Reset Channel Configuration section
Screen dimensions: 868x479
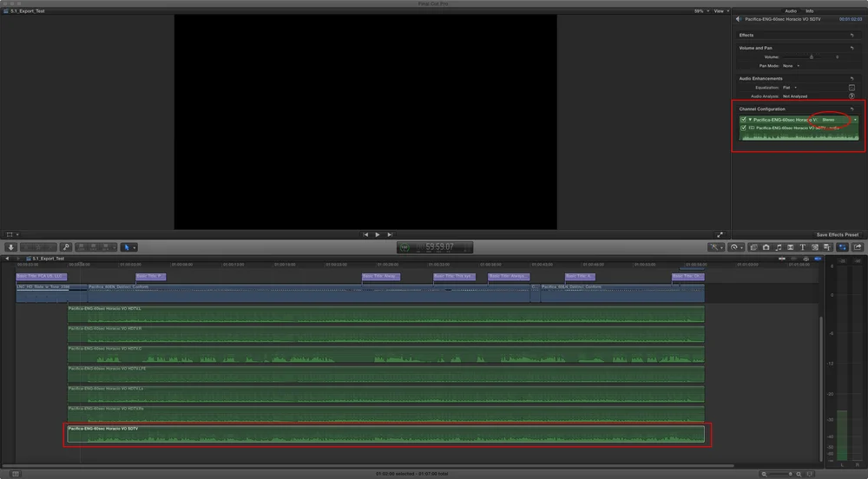coord(852,109)
